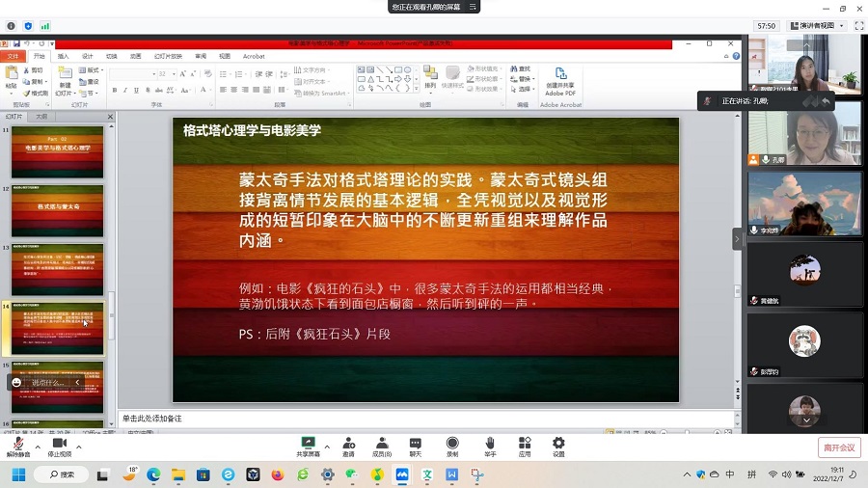The image size is (868, 488).
Task: Open the 插入 ribbon tab in PowerPoint
Action: tap(64, 56)
